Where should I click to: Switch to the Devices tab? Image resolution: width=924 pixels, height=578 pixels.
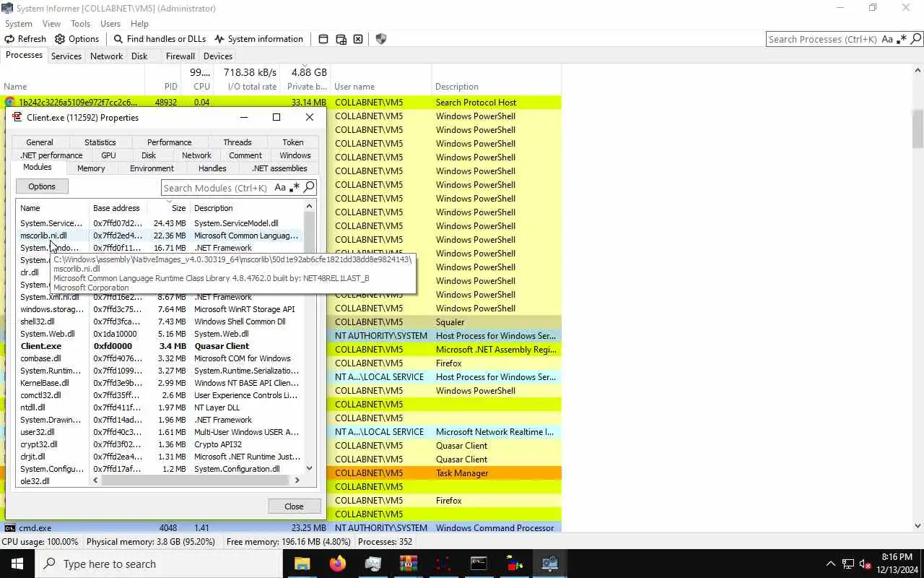click(218, 56)
